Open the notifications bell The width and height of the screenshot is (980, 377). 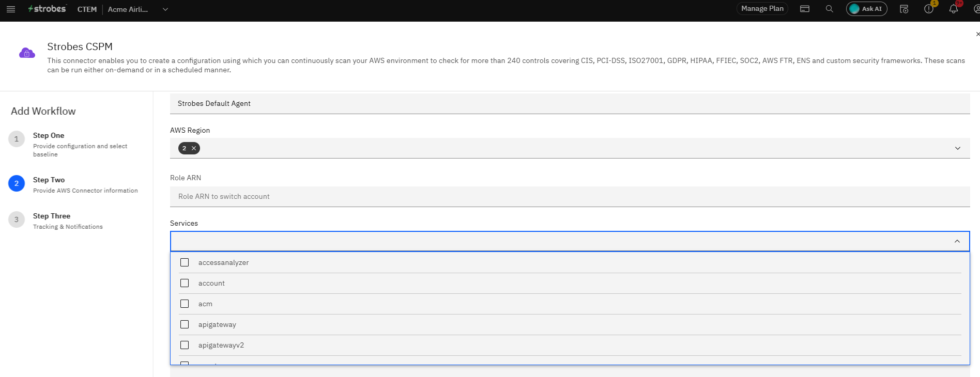tap(954, 9)
